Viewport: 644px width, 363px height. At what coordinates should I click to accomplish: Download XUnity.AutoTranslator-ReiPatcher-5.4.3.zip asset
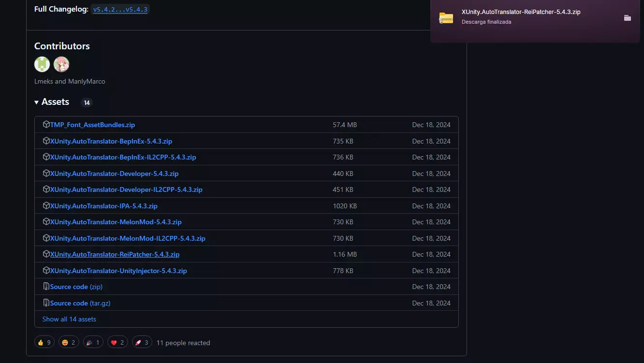pos(115,254)
